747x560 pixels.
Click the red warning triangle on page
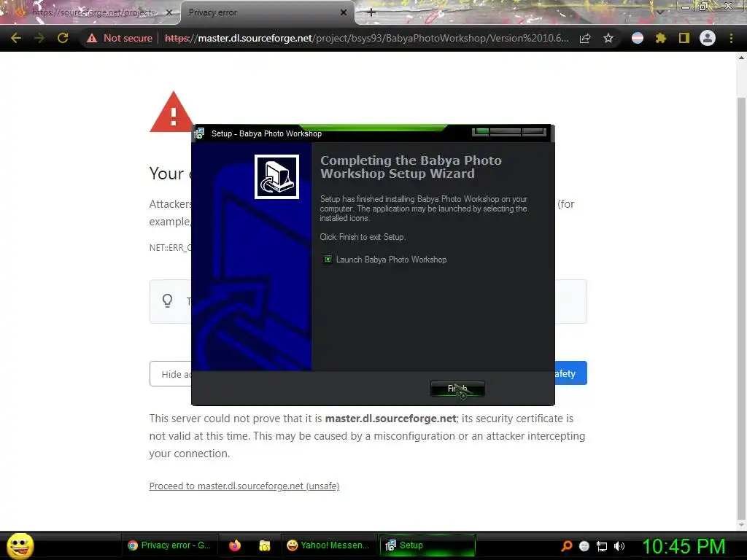click(171, 112)
